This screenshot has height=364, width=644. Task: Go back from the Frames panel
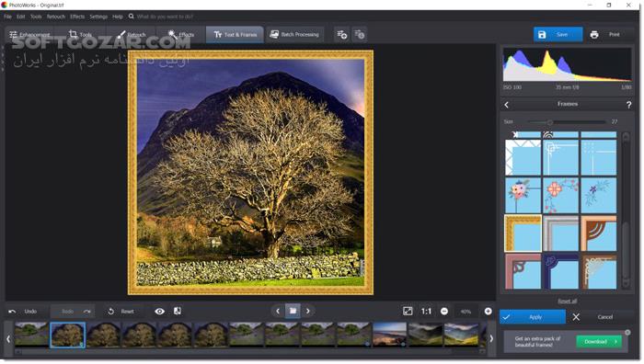point(506,105)
